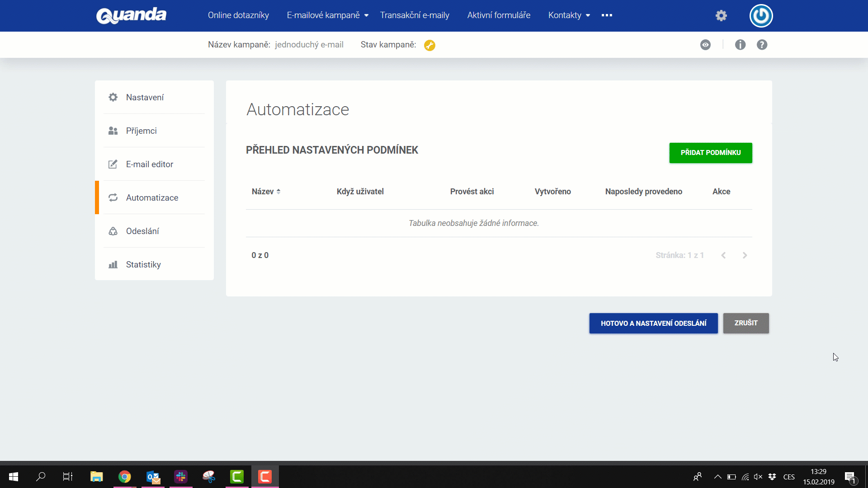The height and width of the screenshot is (488, 868).
Task: Select Nastavení in sidebar
Action: 154,97
